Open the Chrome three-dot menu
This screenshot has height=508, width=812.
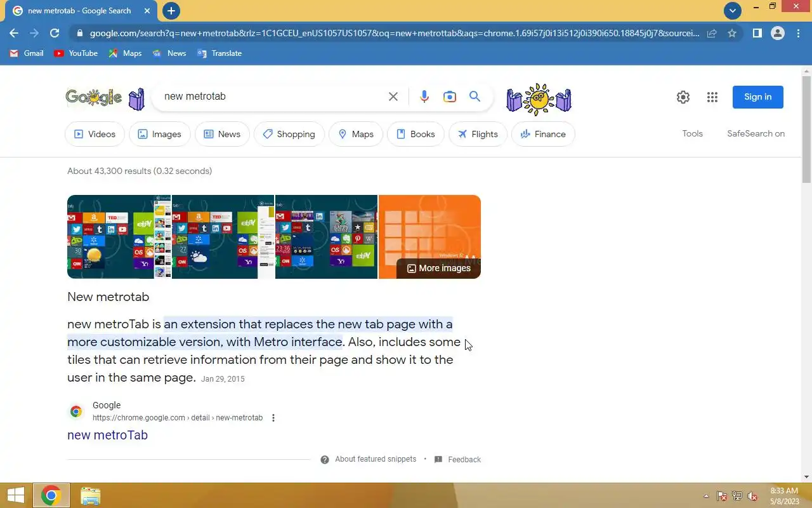click(x=798, y=33)
